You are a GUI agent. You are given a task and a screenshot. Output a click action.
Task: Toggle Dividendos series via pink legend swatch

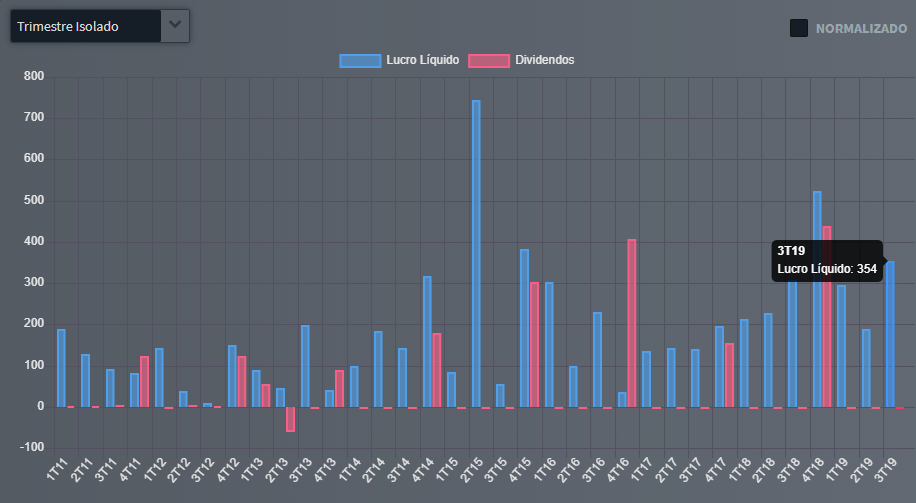pyautogui.click(x=489, y=60)
